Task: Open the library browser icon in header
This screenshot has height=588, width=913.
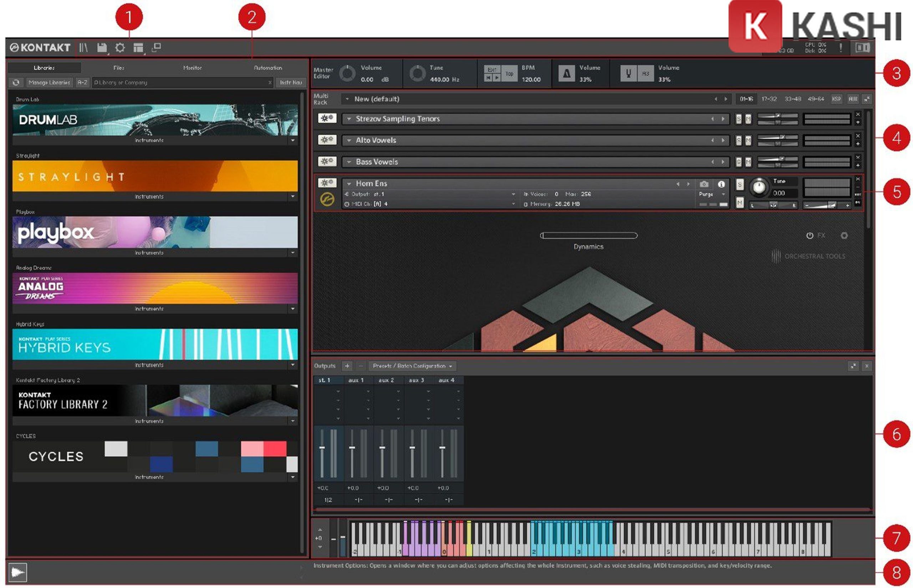Action: 83,48
